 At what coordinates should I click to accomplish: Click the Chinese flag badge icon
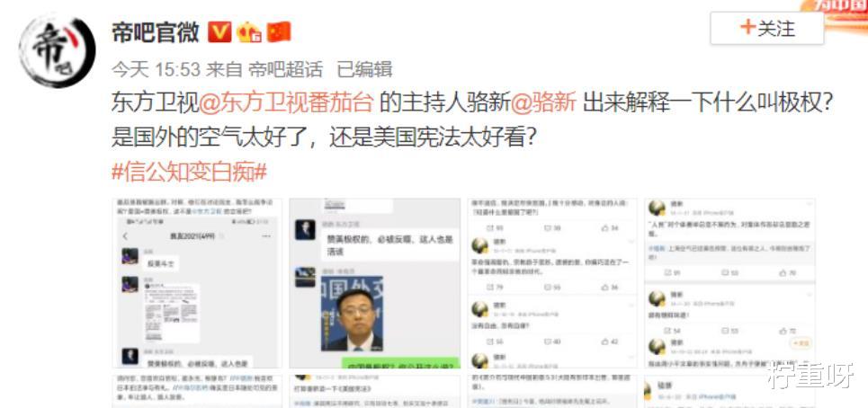pos(279,32)
